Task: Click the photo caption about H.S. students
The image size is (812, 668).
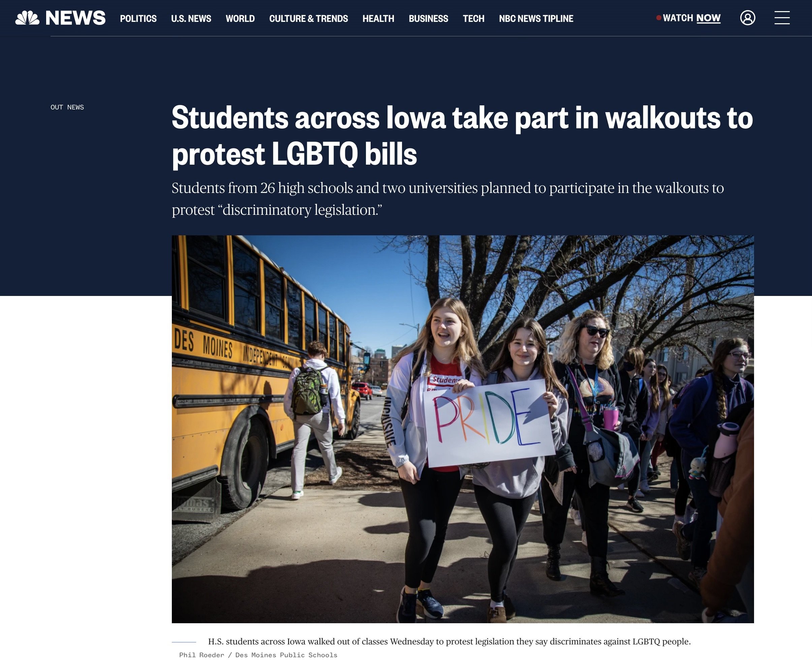Action: pos(449,641)
